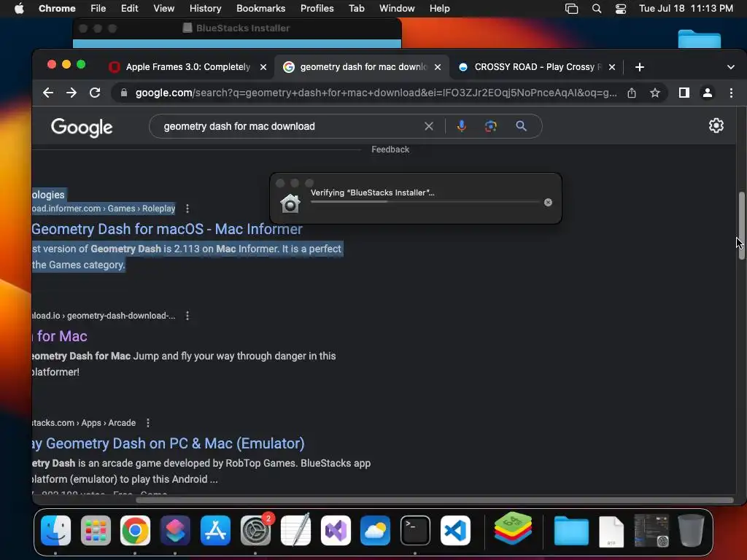Go back to the previous page in Chrome
The image size is (747, 560).
(48, 93)
